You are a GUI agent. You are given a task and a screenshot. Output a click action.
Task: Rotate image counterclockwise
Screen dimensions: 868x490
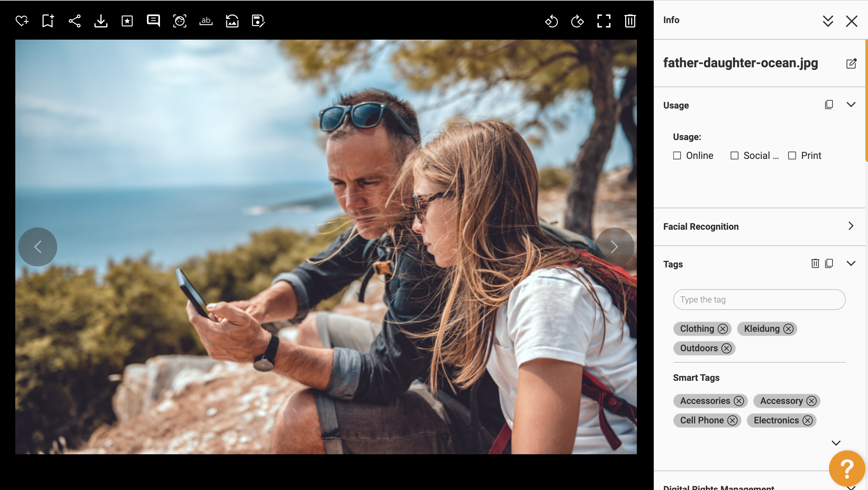click(551, 21)
